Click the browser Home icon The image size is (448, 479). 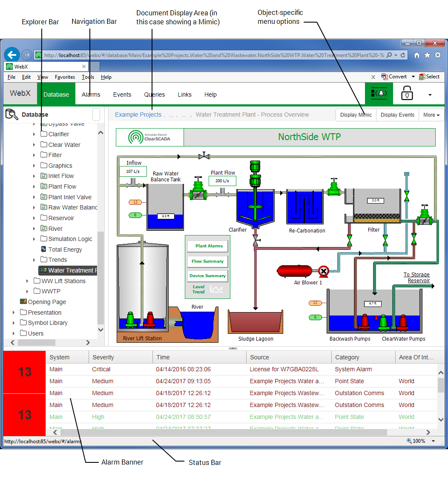[x=416, y=55]
